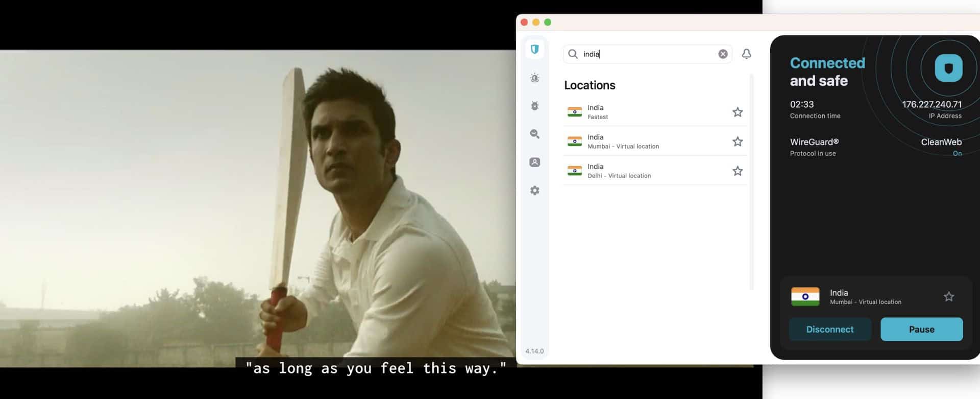Open Surfshark Search magnifier in sidebar

click(534, 134)
